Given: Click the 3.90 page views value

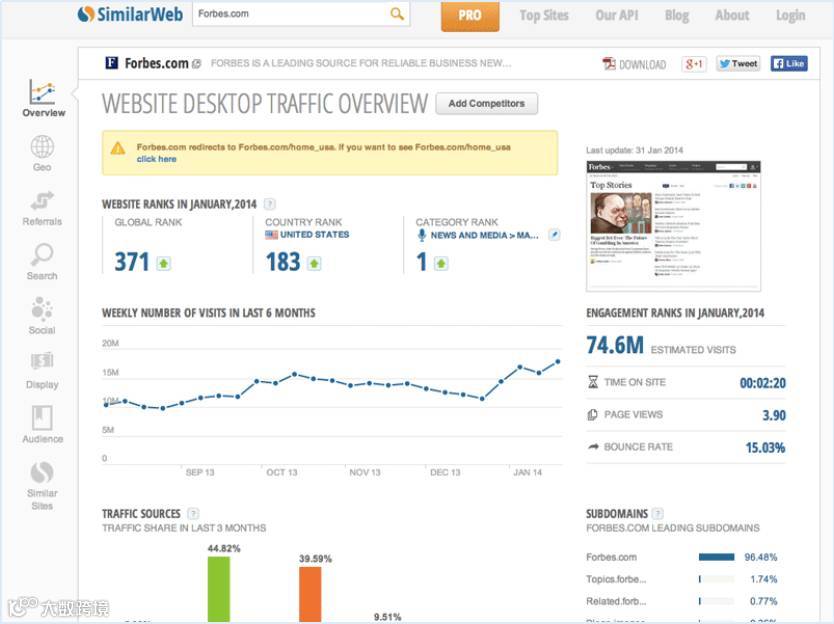Looking at the screenshot, I should (774, 415).
